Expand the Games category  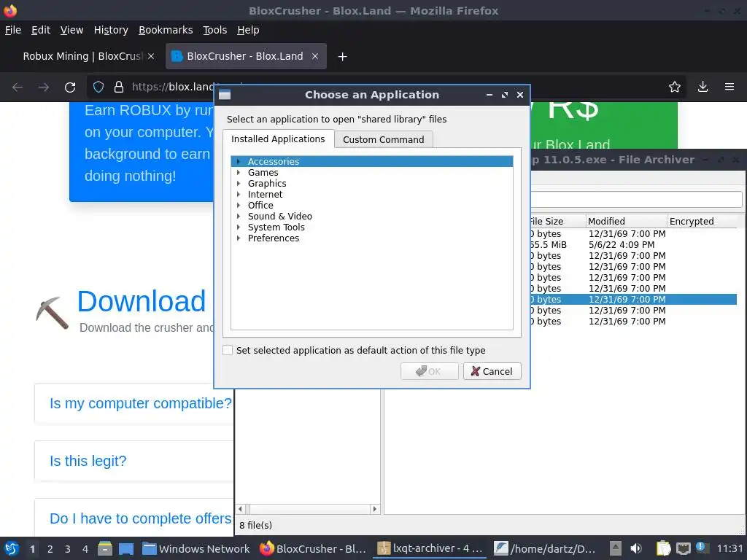click(x=239, y=172)
